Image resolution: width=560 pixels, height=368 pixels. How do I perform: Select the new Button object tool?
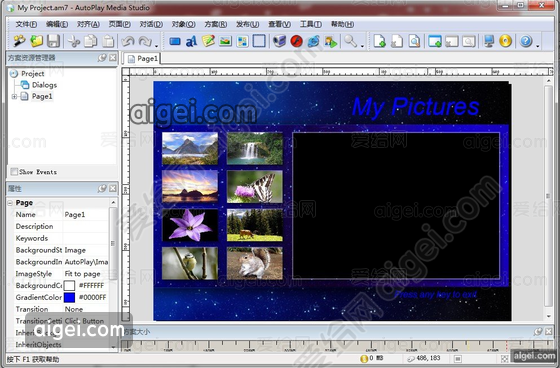(x=175, y=41)
